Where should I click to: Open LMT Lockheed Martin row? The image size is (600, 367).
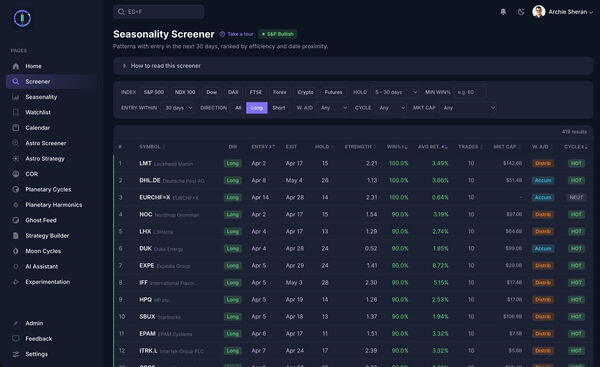(353, 163)
